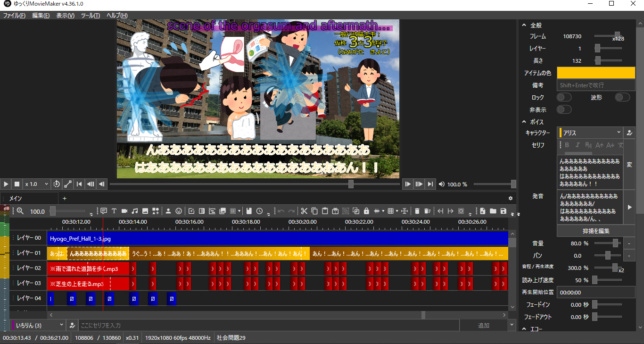
Task: Toggle the ロック (lock) switch
Action: (x=564, y=97)
